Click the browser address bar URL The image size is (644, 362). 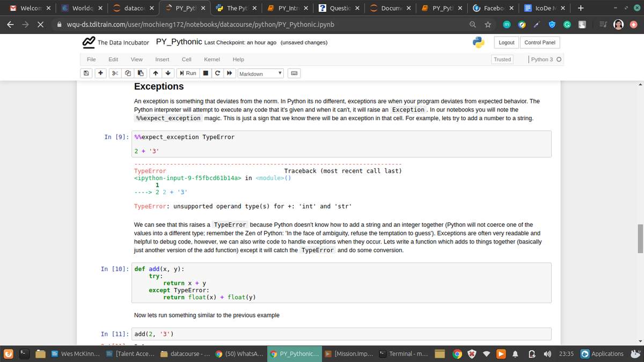tap(201, 25)
